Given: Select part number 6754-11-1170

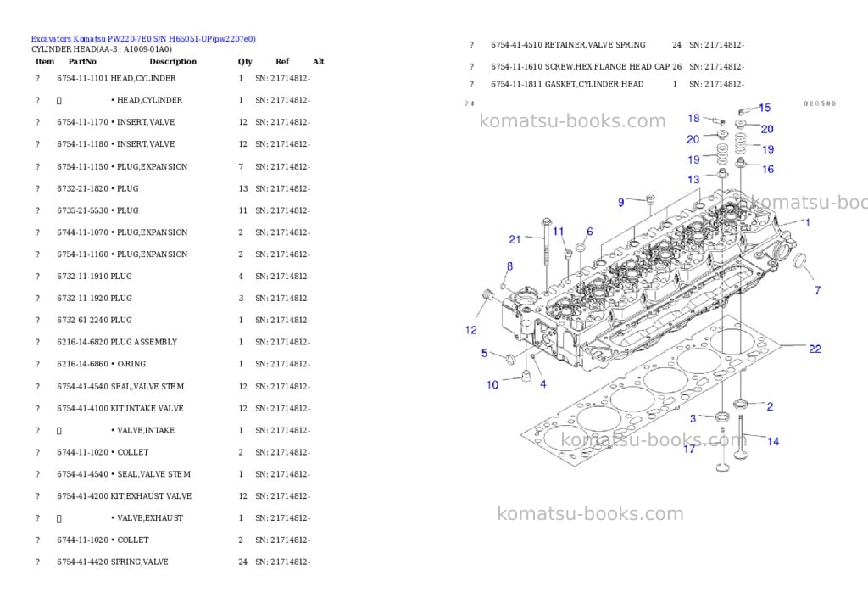Looking at the screenshot, I should 82,122.
